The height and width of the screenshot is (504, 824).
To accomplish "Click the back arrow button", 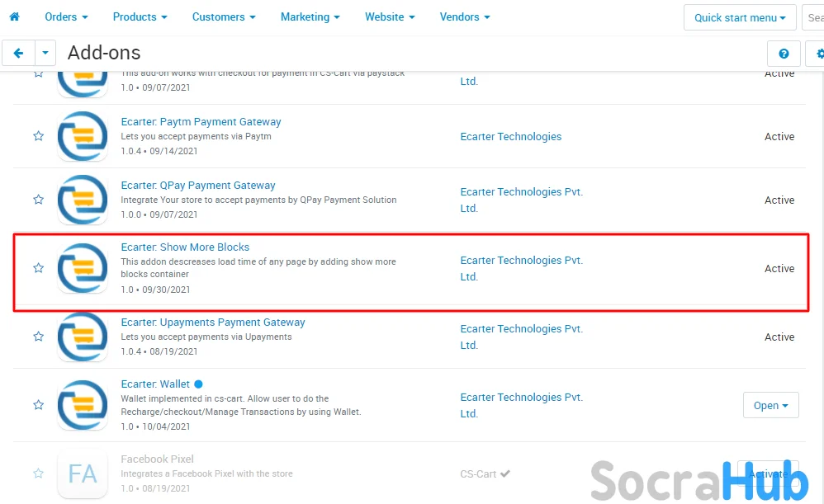I will point(18,54).
